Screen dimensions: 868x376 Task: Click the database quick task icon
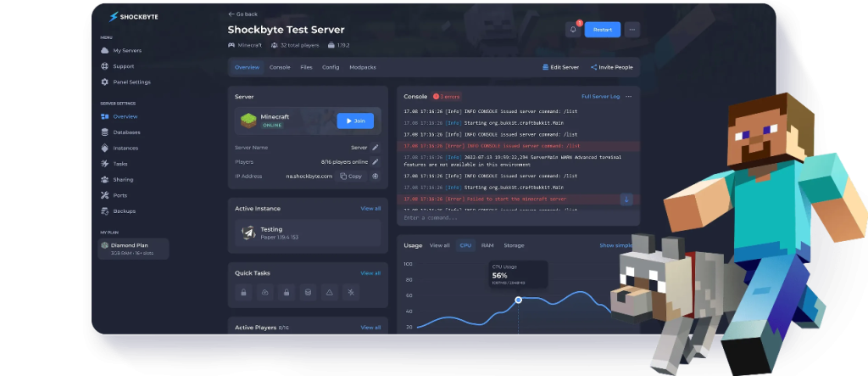click(308, 292)
